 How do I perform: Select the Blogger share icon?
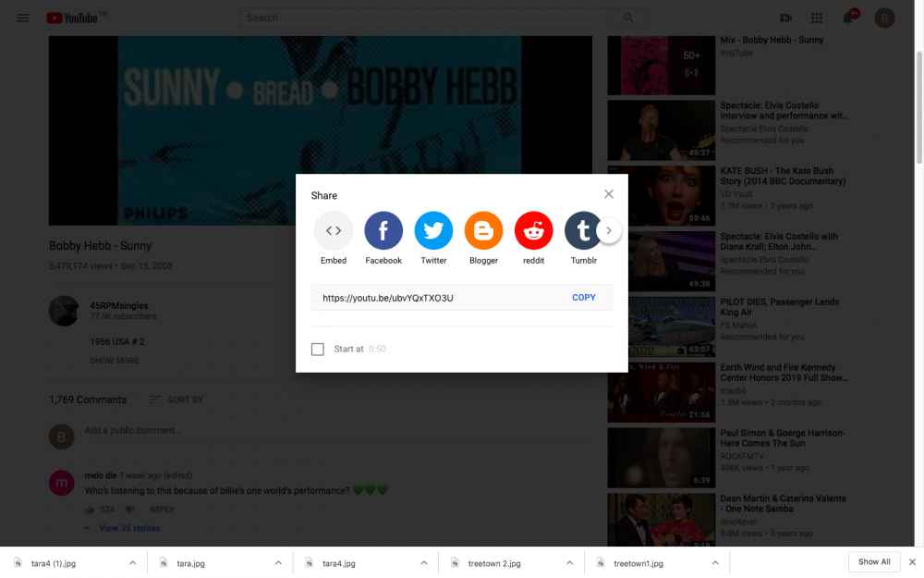point(483,231)
